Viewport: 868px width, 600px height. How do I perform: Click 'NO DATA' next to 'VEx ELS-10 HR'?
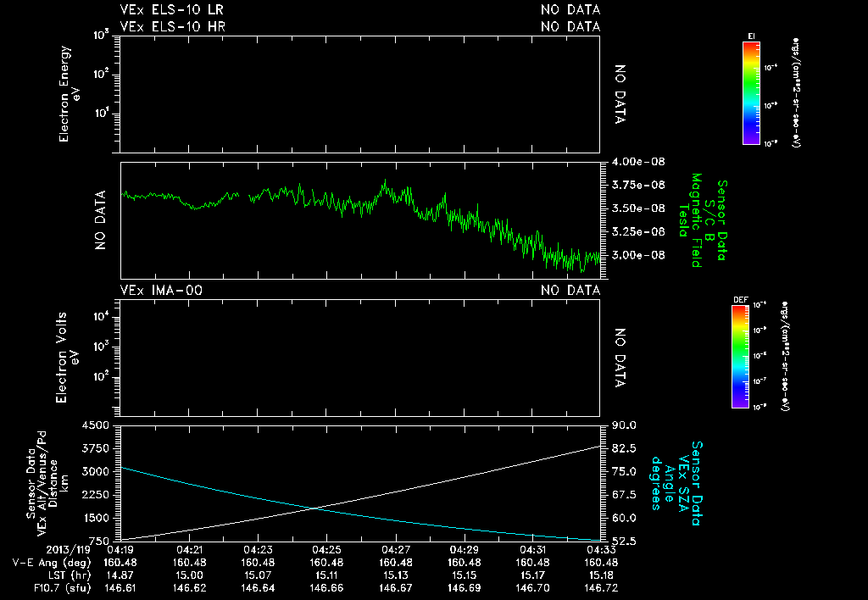point(570,26)
